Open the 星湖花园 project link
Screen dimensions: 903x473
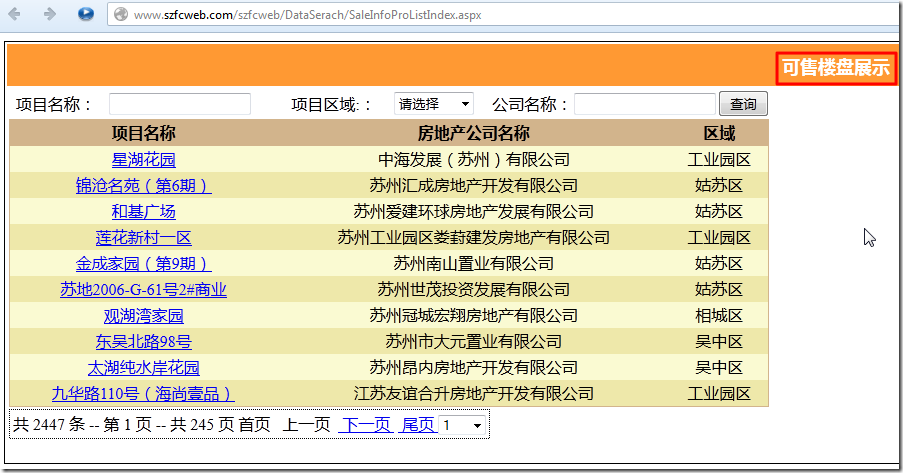click(143, 160)
